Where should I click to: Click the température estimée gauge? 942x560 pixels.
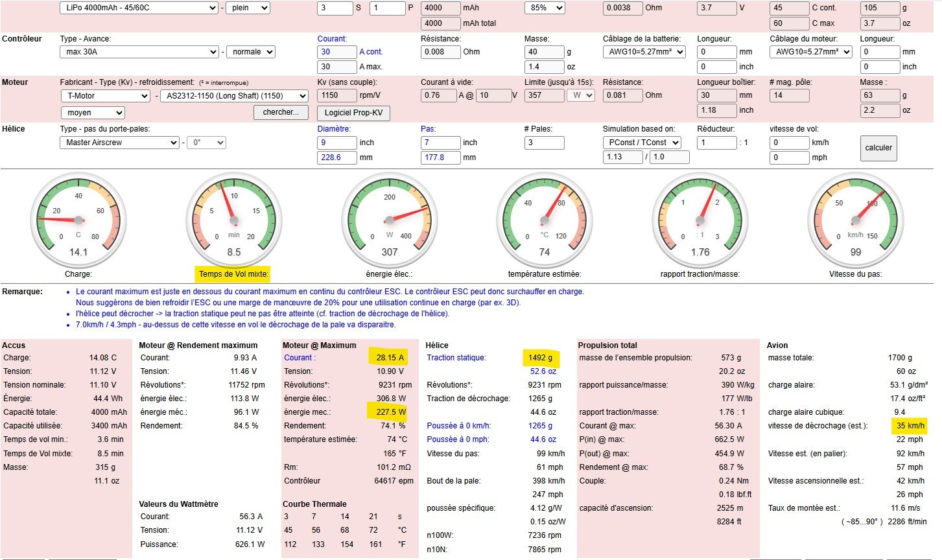tap(545, 219)
